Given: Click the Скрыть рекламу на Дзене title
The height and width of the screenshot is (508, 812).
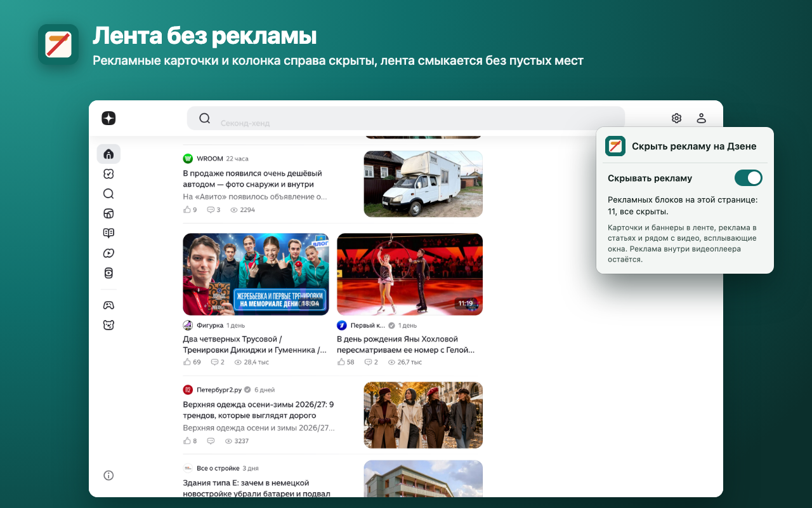Looking at the screenshot, I should (x=694, y=146).
